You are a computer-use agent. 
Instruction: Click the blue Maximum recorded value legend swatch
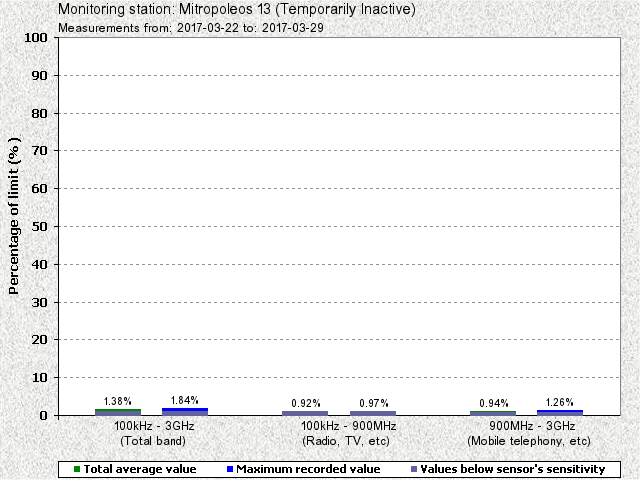pyautogui.click(x=230, y=469)
